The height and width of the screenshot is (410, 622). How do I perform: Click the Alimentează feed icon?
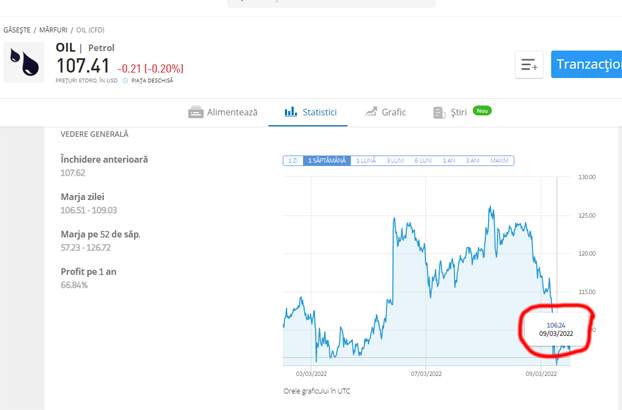pyautogui.click(x=196, y=112)
